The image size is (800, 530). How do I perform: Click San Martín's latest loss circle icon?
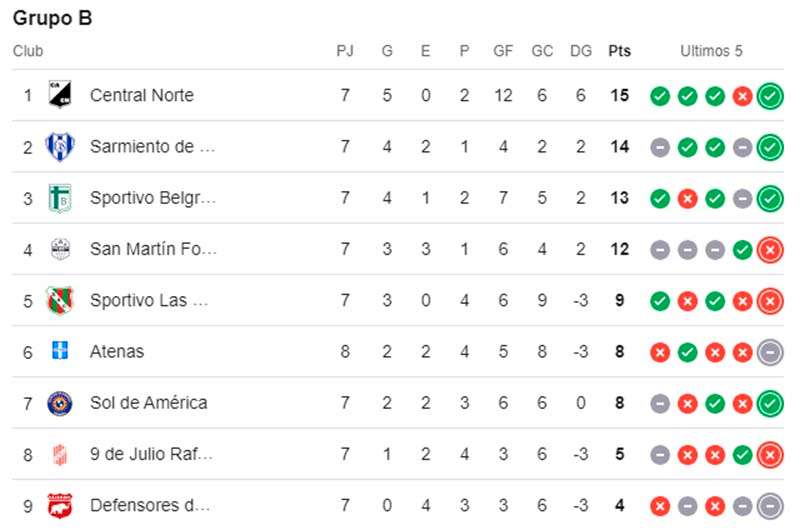pos(770,249)
